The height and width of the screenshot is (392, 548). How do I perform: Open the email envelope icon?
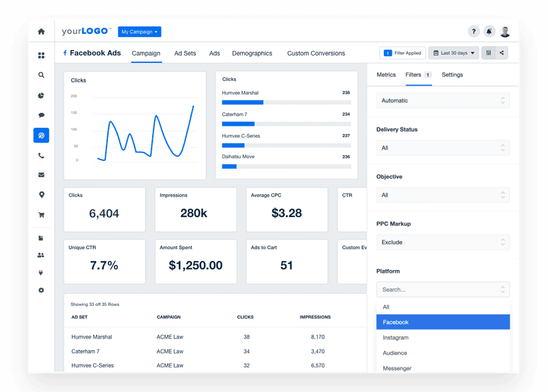(41, 174)
